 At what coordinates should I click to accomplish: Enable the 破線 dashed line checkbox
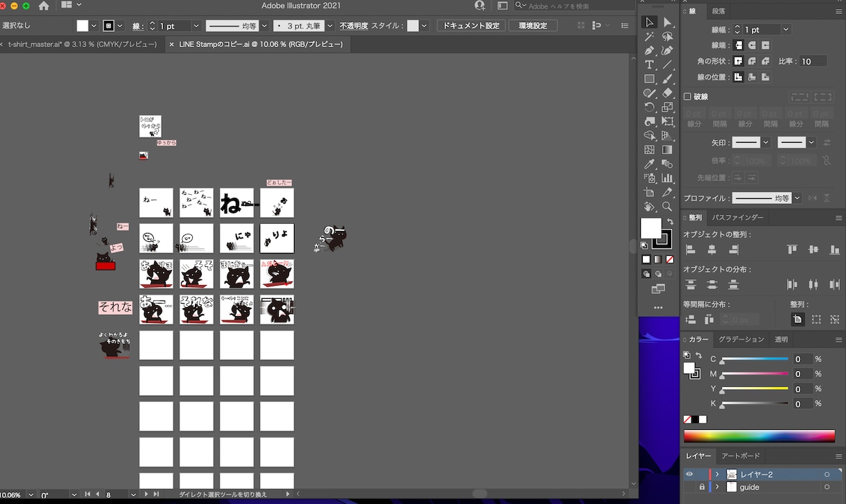[x=688, y=97]
